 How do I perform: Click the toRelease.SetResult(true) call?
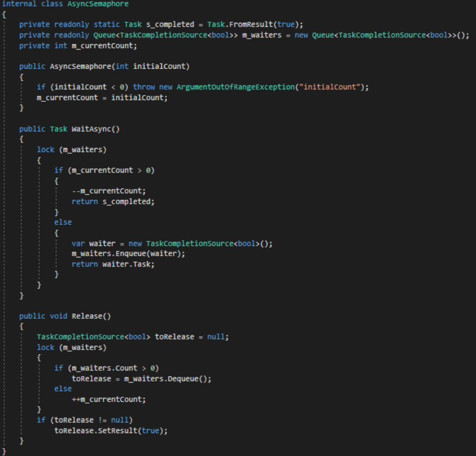coord(109,431)
